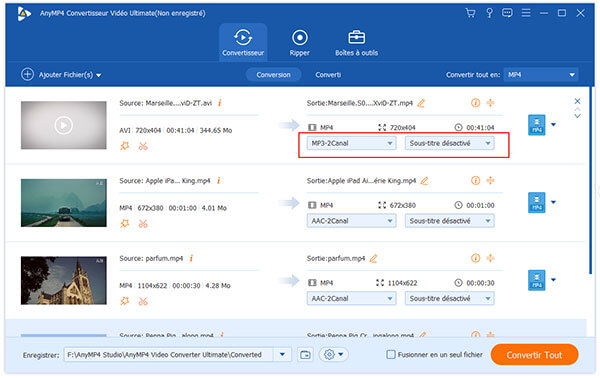Click the file list vertical scrollbar
Screen dimensions: 600x378
pos(590,180)
